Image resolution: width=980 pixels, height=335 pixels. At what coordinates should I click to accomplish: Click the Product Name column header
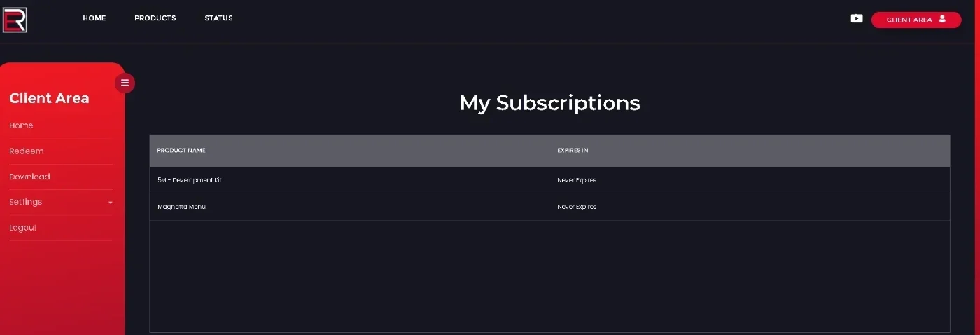[181, 151]
